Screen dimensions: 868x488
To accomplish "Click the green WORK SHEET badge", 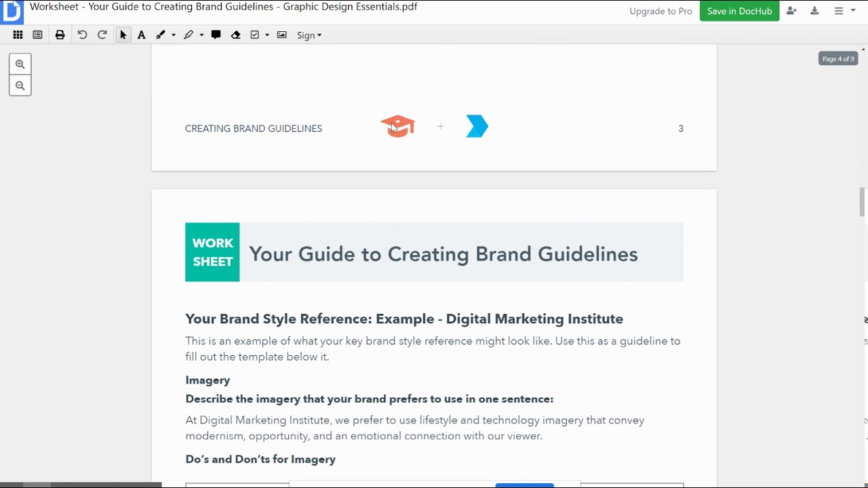I will point(212,252).
